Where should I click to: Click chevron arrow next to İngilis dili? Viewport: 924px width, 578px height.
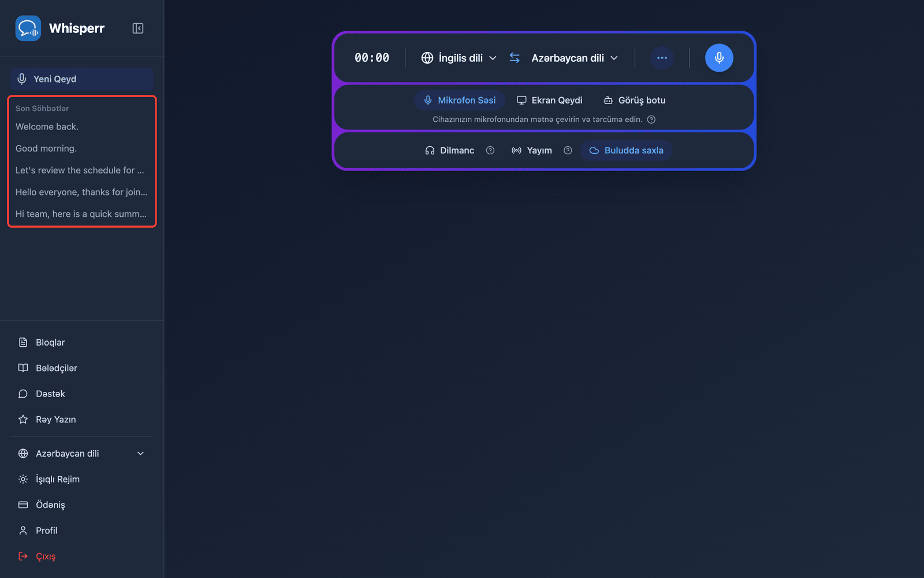(493, 58)
